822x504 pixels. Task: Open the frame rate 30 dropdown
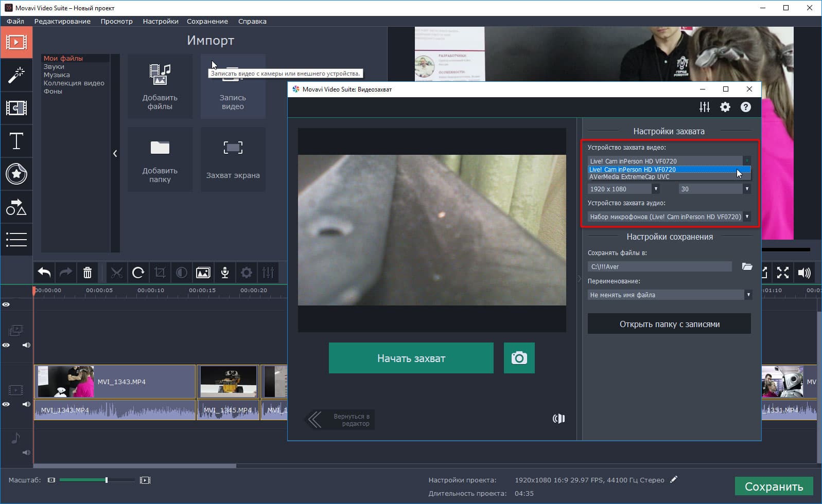click(714, 189)
